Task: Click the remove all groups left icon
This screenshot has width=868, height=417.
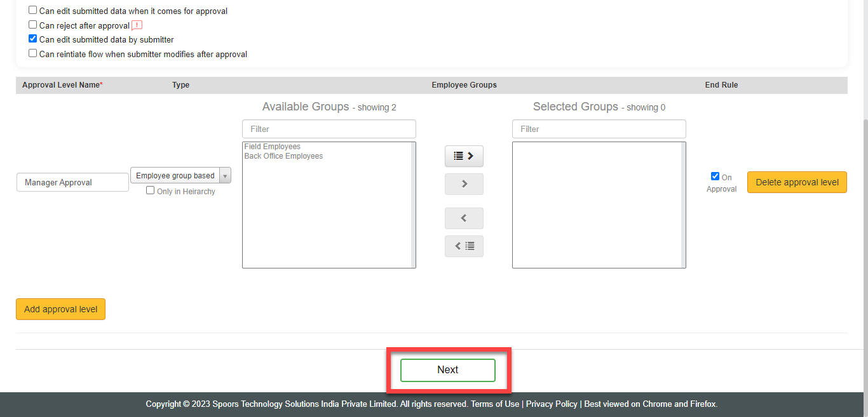Action: pyautogui.click(x=464, y=246)
